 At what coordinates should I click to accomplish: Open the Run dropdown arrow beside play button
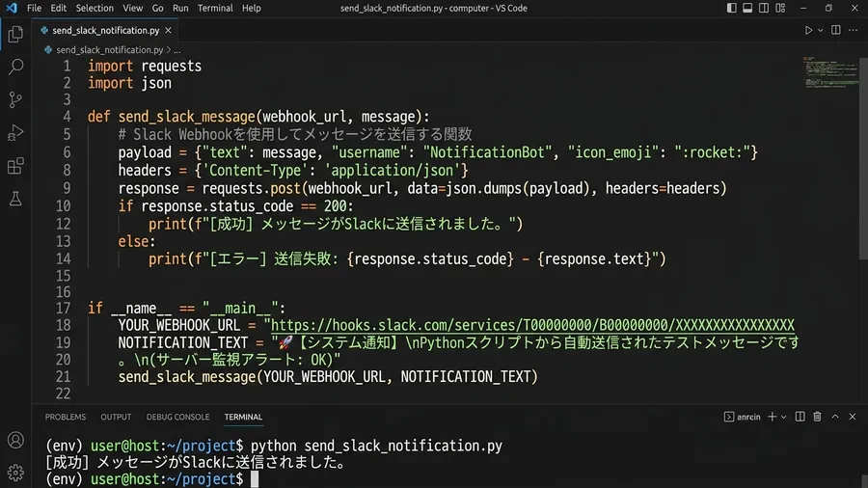click(821, 31)
